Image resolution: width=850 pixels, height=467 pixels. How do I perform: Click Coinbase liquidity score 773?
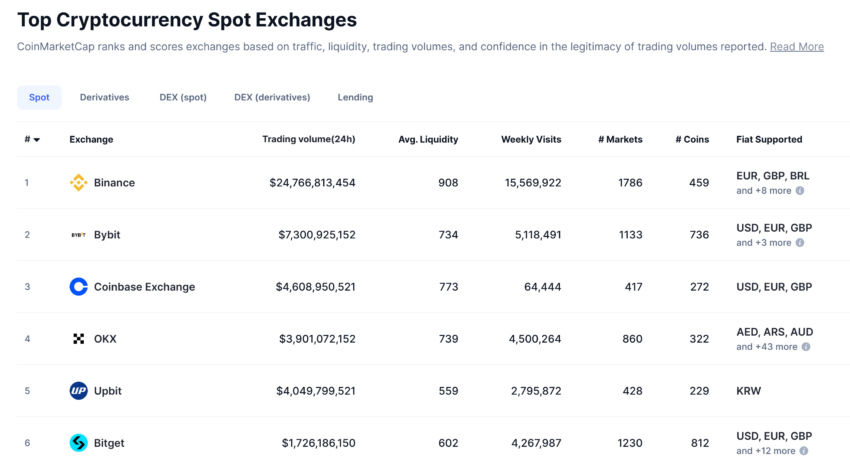click(449, 287)
